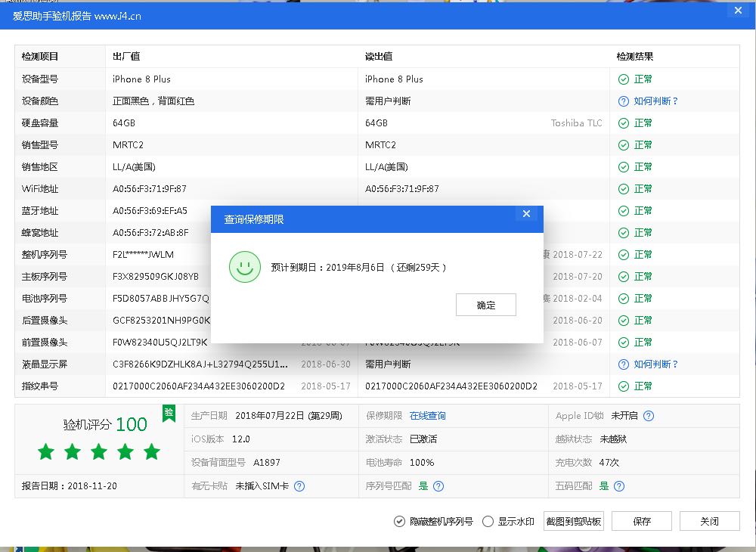Close the 爱思助手验机报告 window
Screen dimensions: 756x552
(x=738, y=10)
